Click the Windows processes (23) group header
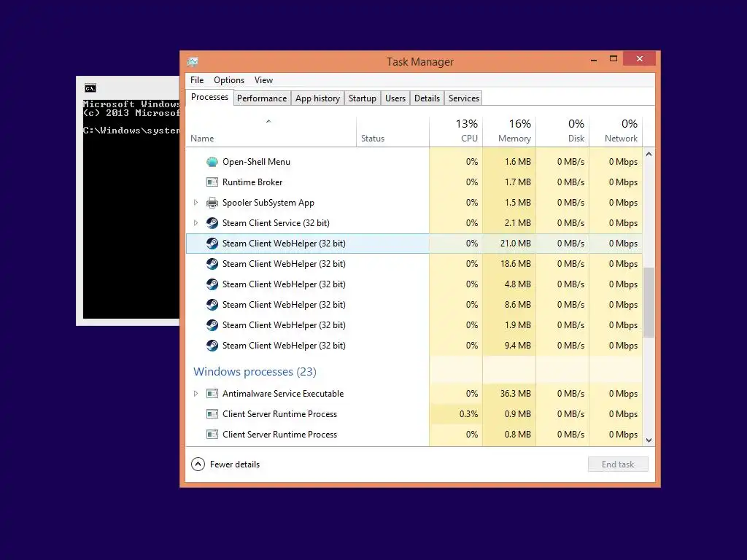This screenshot has width=747, height=560. 255,371
